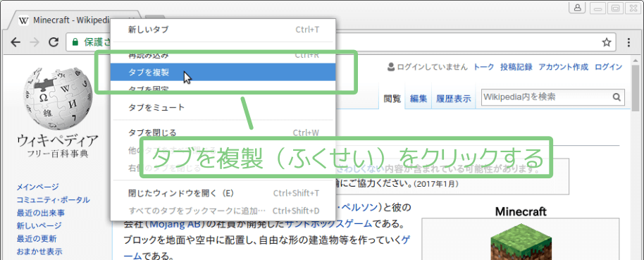Image resolution: width=644 pixels, height=260 pixels.
Task: Follow the サンドボックスゲーム link
Action: point(328,224)
